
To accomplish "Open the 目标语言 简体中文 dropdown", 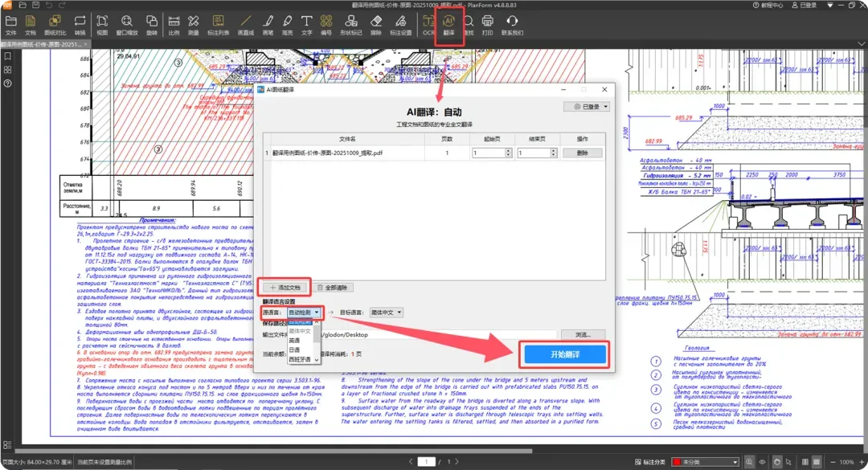I will (x=386, y=313).
